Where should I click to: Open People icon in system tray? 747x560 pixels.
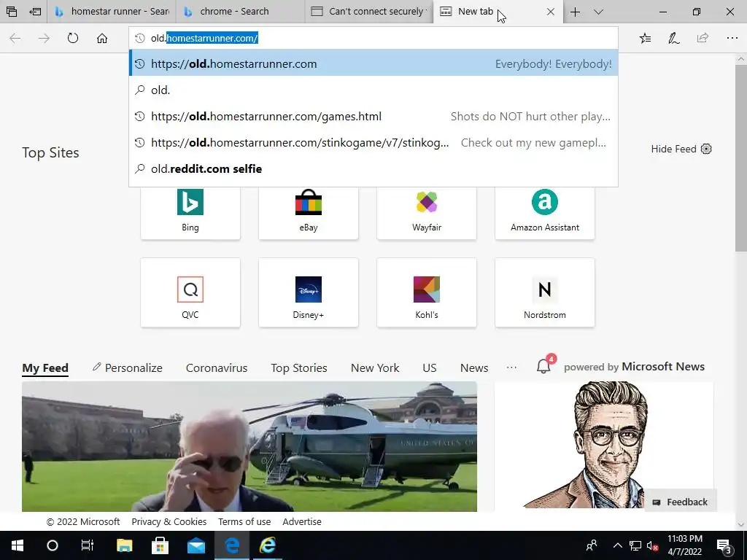[x=592, y=545]
